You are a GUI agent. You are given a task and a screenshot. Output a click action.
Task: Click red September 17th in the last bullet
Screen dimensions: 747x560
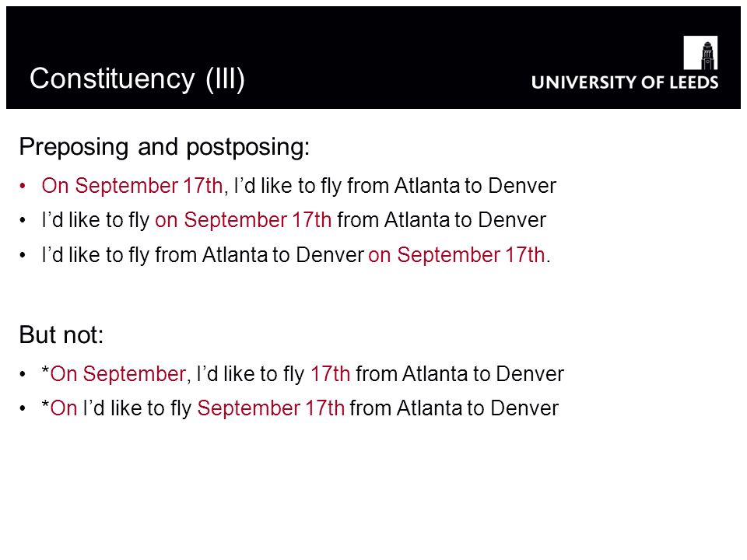[271, 408]
